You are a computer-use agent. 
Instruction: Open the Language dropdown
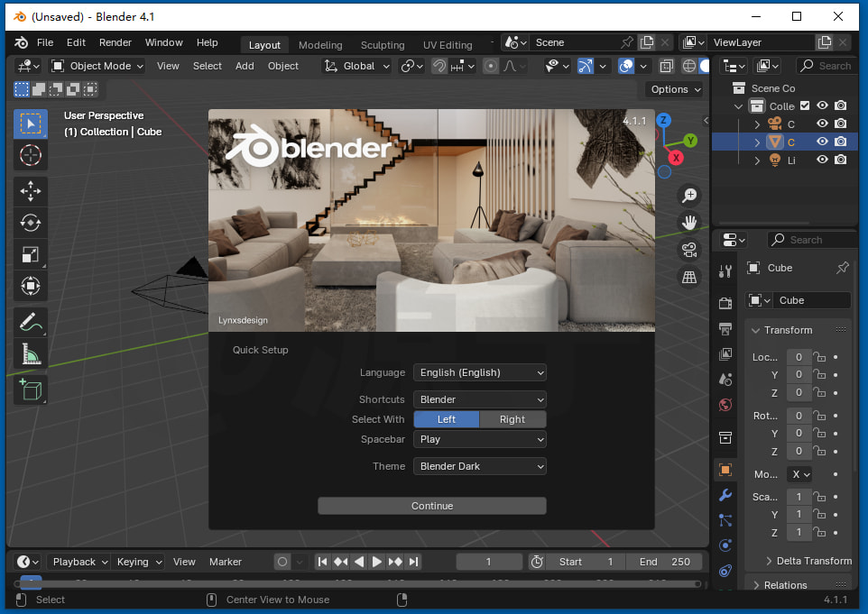point(480,373)
